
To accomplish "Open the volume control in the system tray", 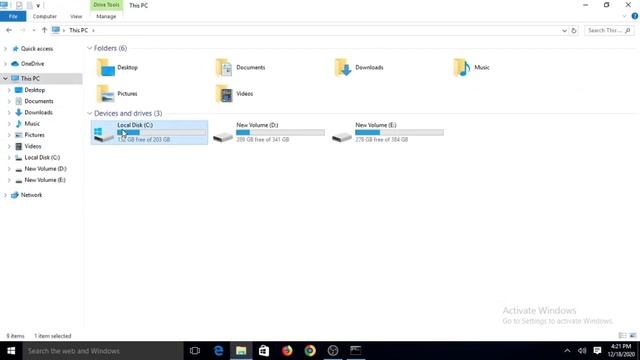I will point(582,351).
